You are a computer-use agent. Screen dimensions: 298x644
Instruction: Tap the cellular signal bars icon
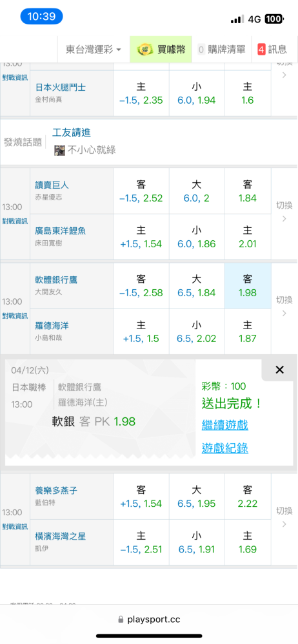click(x=237, y=19)
